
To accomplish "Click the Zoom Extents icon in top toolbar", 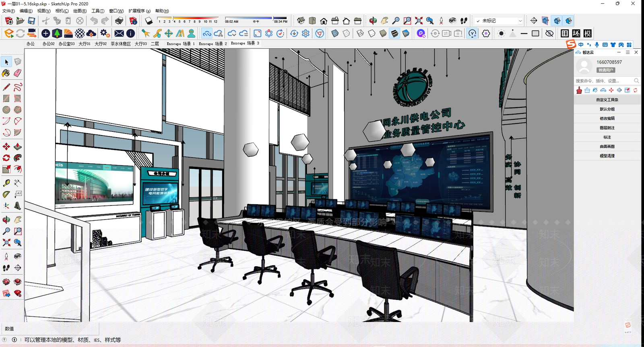I will tap(419, 21).
